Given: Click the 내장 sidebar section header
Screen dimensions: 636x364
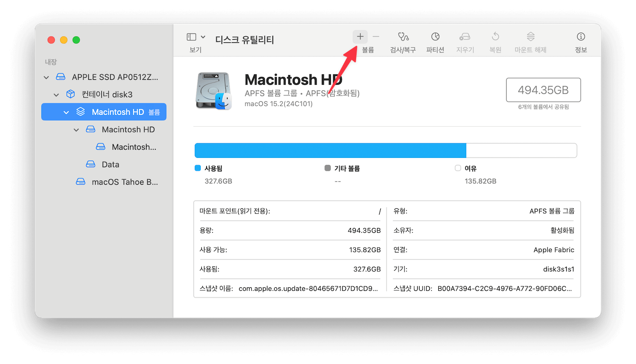Looking at the screenshot, I should 51,62.
